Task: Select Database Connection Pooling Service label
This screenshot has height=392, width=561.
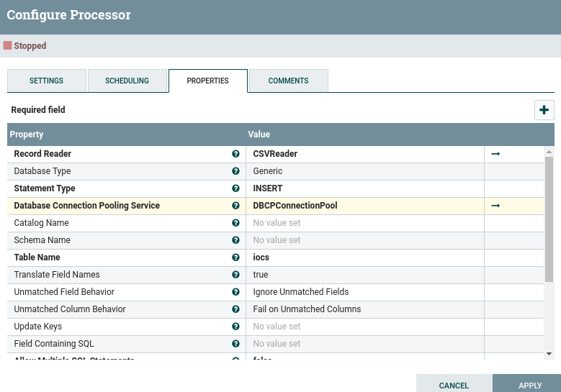Action: click(87, 206)
